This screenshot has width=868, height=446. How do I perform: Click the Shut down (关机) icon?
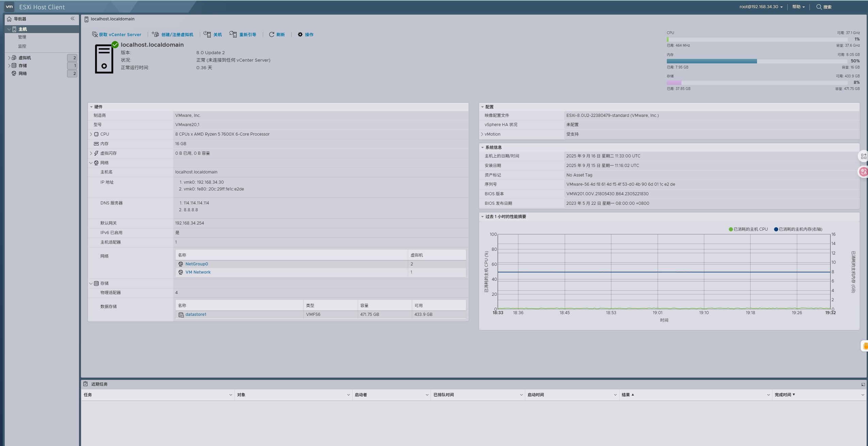click(x=207, y=34)
